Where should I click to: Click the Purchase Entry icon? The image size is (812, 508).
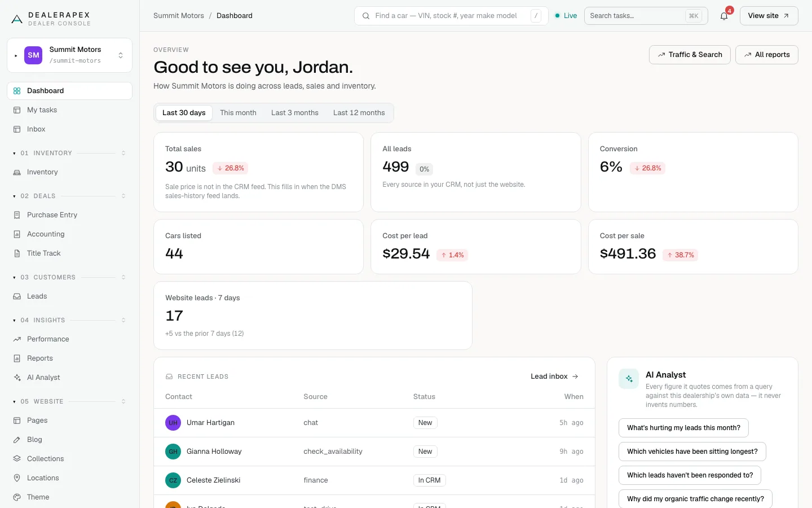tap(17, 215)
